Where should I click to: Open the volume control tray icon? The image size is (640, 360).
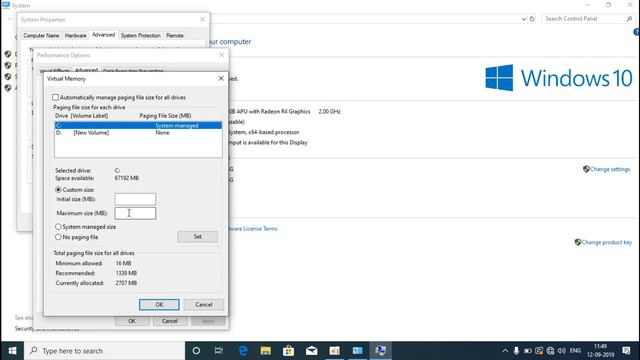coord(562,351)
